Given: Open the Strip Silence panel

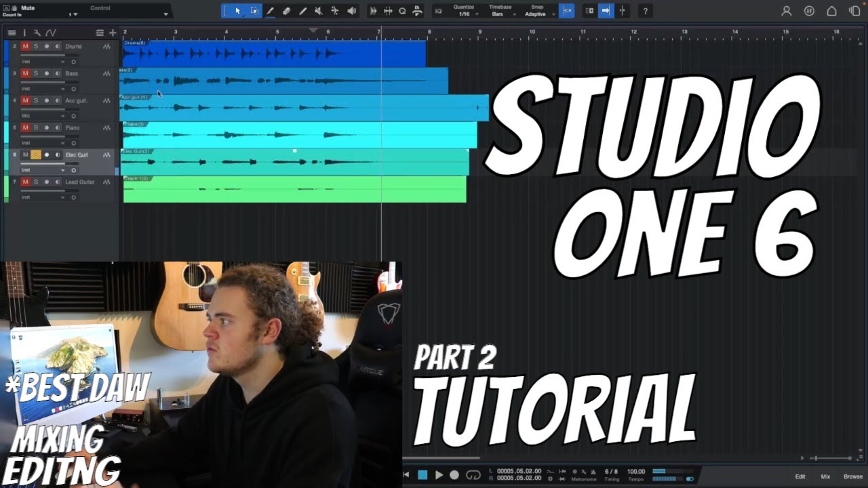Looking at the screenshot, I should click(x=374, y=11).
